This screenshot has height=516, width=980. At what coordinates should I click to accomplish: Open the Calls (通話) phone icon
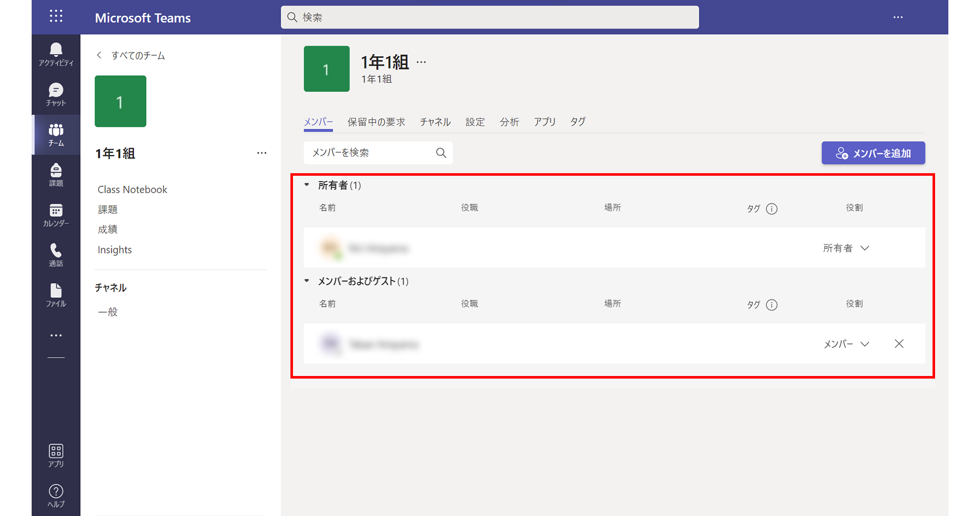pos(56,255)
